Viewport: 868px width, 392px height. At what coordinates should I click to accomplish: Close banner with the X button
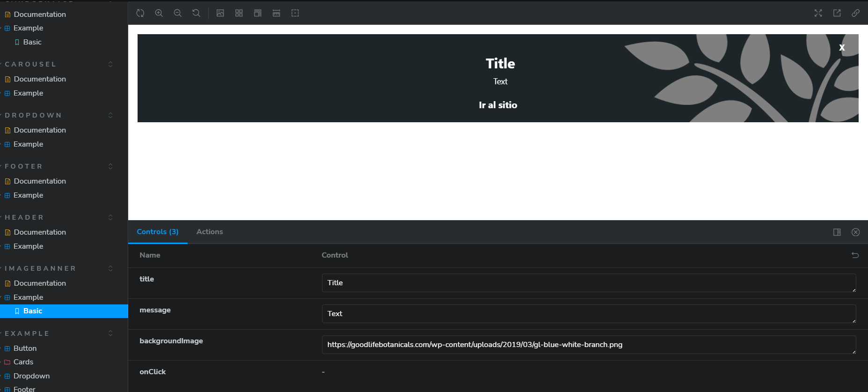click(x=842, y=47)
